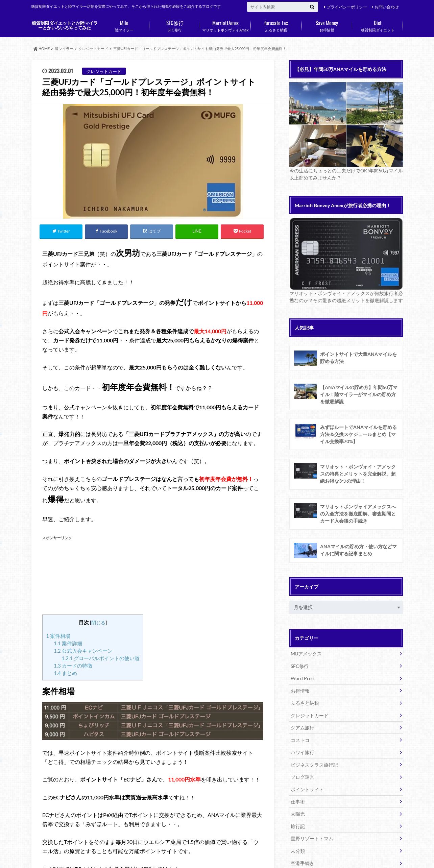Jump to 1.3 カードの特徴 section
Screen dimensions: 434x868
click(73, 666)
